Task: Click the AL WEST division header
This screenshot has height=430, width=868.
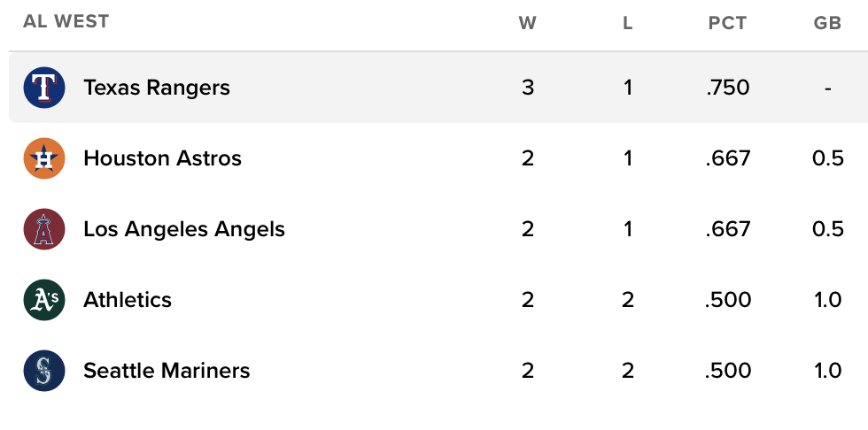Action: click(x=66, y=22)
